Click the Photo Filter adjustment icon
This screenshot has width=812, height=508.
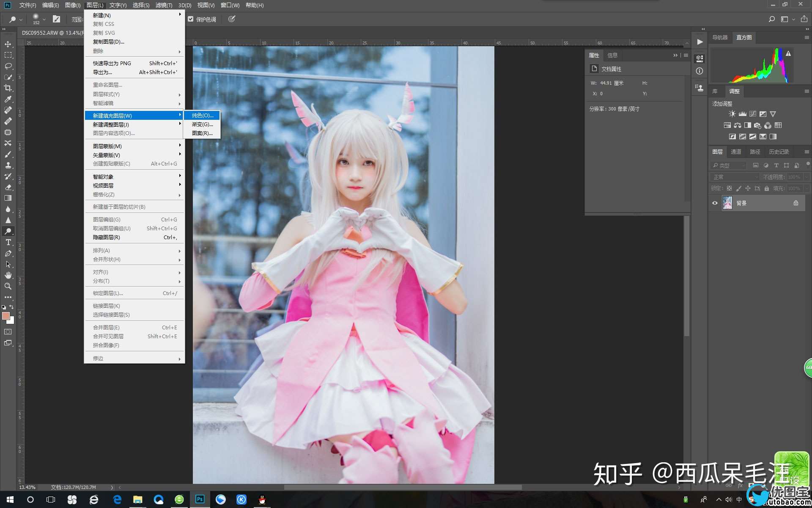coord(757,125)
